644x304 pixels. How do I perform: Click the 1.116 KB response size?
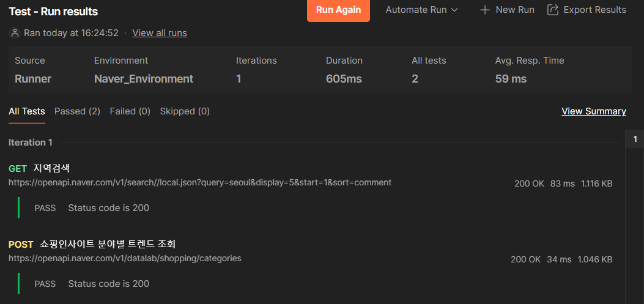point(596,184)
